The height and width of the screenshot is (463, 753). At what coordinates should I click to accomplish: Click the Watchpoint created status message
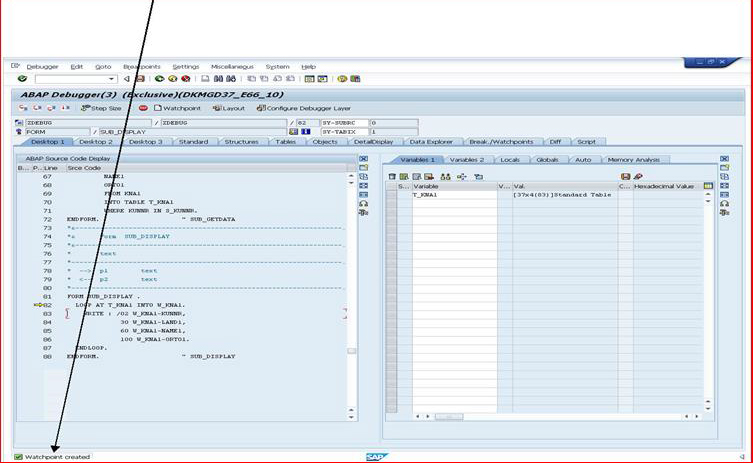[57, 457]
